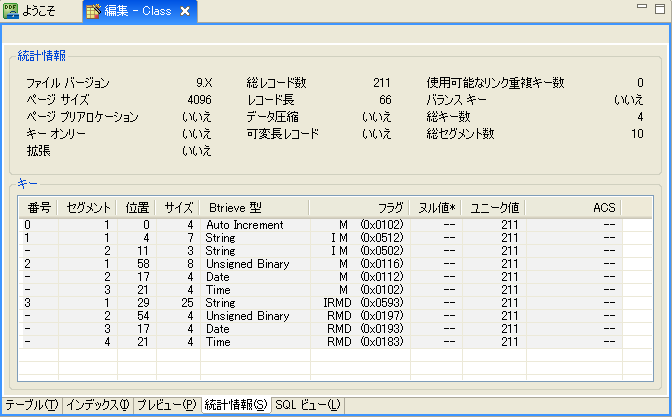
Task: Click the セグメント column header
Action: click(x=88, y=207)
